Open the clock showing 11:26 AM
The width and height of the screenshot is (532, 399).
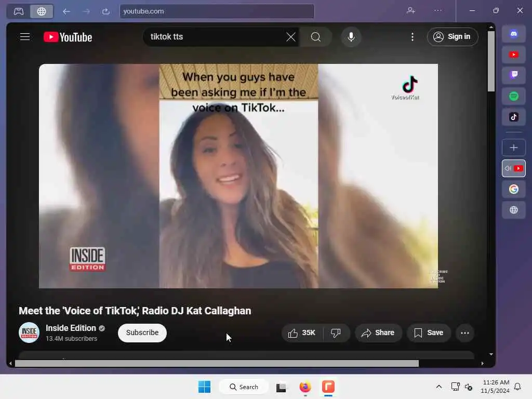click(x=495, y=387)
